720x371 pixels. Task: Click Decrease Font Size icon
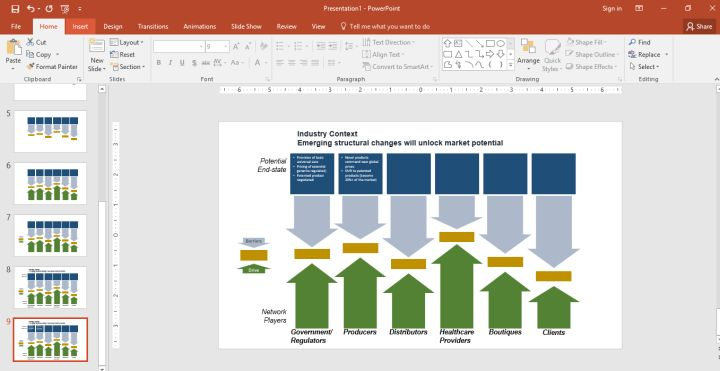tap(248, 46)
